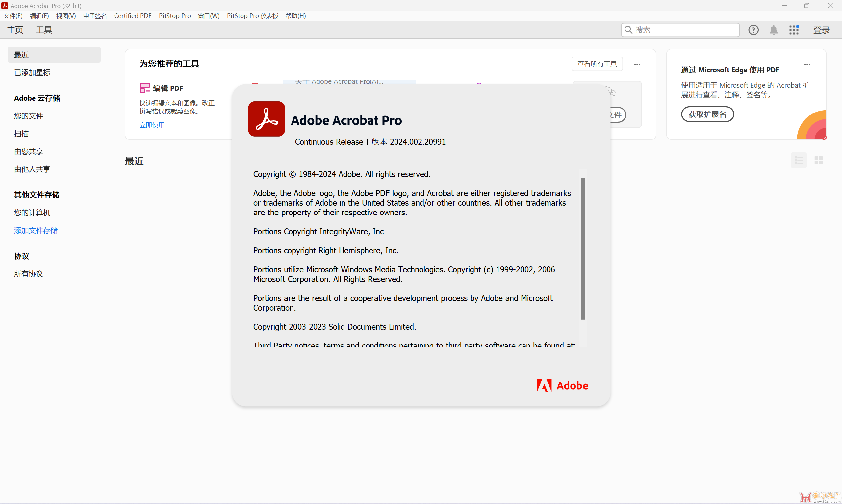This screenshot has height=504, width=842.
Task: Switch to grid thumbnail view icon
Action: point(818,160)
